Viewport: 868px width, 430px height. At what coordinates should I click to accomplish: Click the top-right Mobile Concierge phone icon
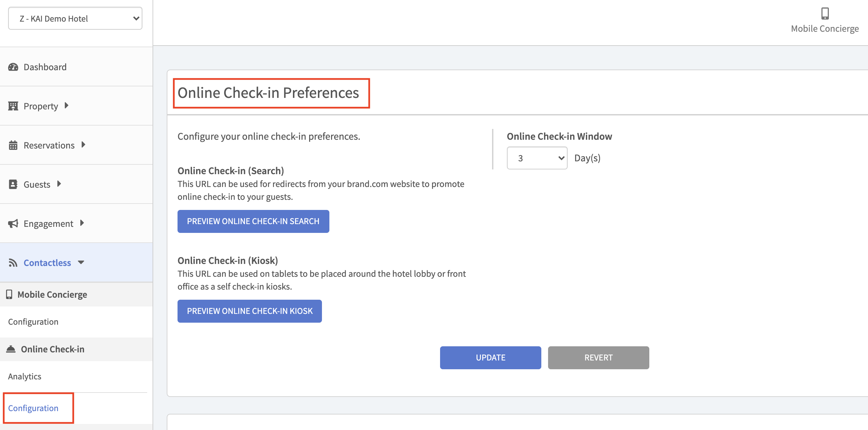tap(825, 14)
